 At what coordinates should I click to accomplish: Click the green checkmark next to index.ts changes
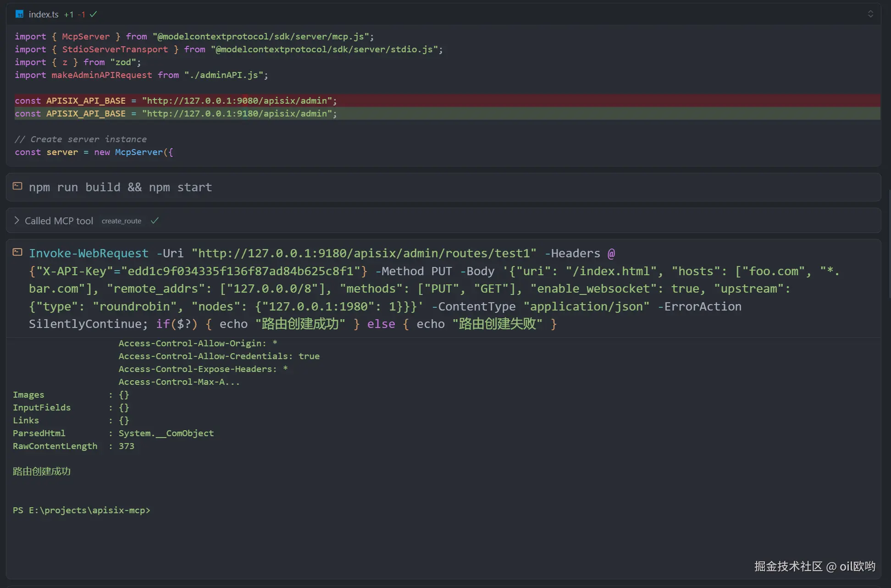tap(94, 14)
